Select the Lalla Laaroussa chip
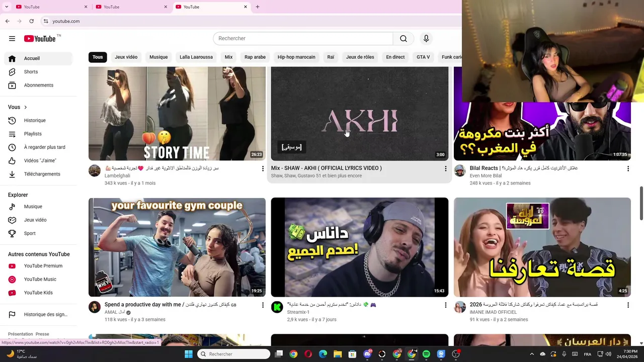 coord(196,57)
